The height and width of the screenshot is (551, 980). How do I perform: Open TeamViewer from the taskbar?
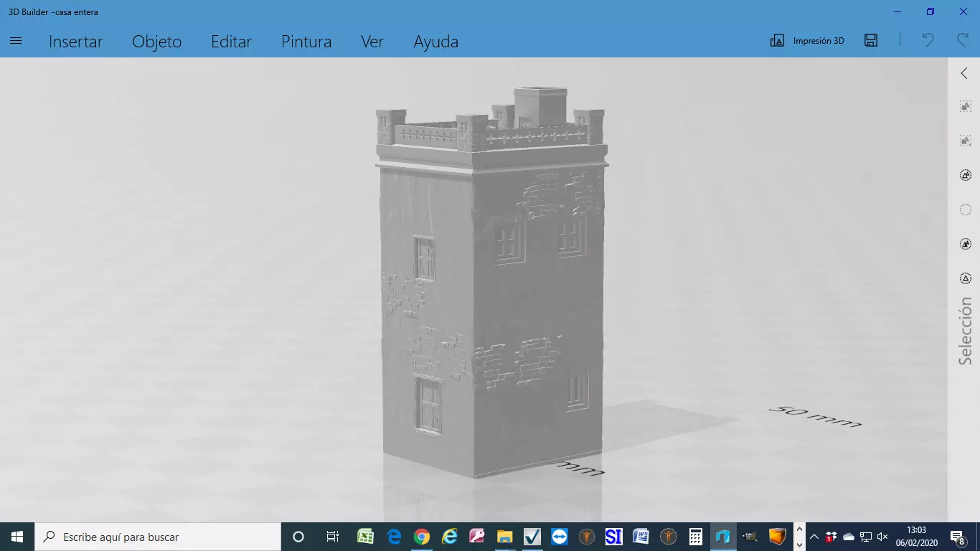(x=560, y=537)
